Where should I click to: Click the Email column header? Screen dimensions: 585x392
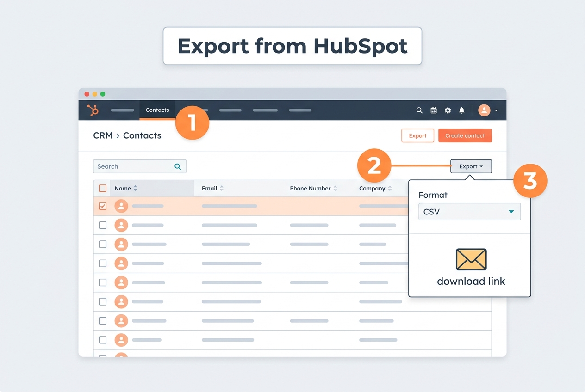point(209,189)
